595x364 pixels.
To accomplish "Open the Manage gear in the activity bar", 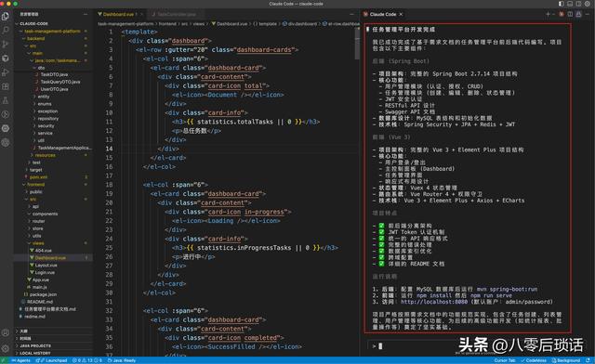I will 6,348.
